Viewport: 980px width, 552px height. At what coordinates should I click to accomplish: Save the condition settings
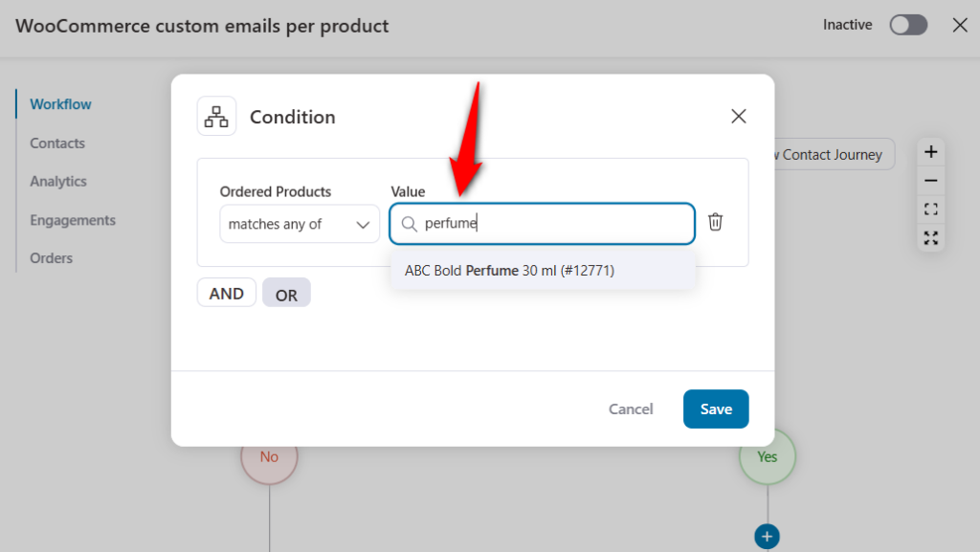[x=716, y=408]
